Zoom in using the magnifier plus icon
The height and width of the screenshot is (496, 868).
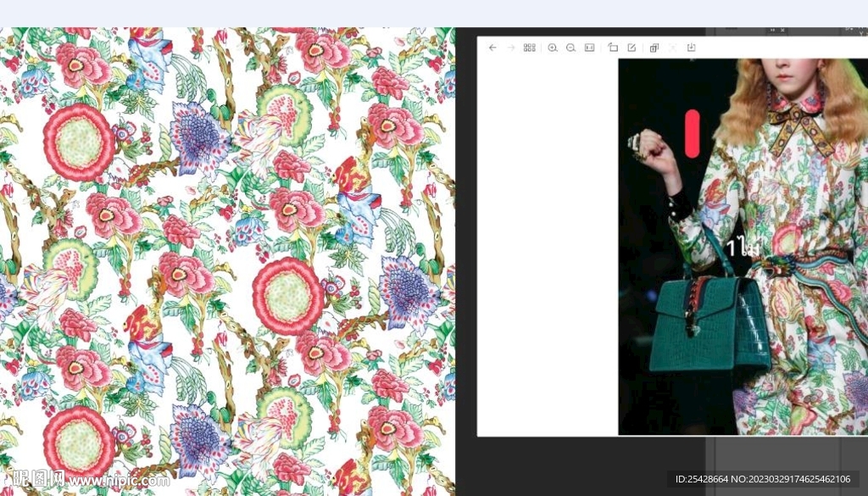point(553,47)
